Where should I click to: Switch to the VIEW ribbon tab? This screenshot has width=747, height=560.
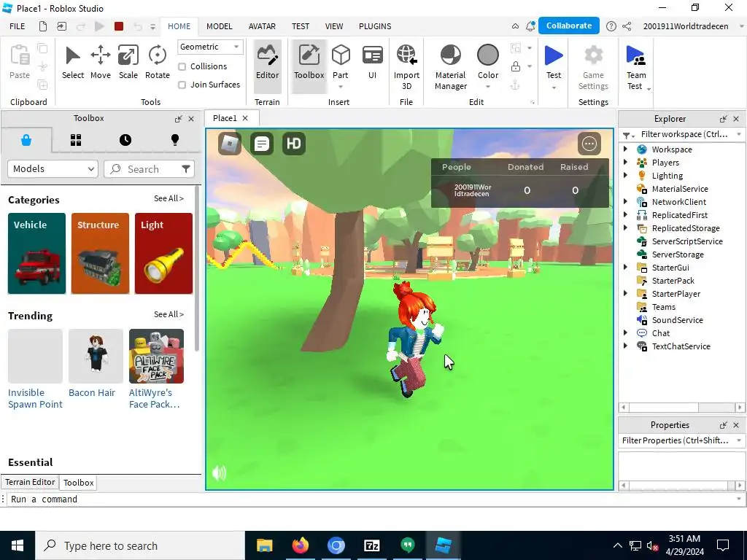[334, 26]
